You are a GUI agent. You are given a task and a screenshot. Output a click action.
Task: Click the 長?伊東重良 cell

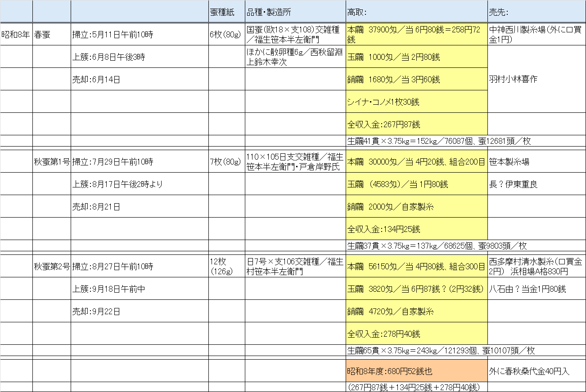tap(537, 184)
